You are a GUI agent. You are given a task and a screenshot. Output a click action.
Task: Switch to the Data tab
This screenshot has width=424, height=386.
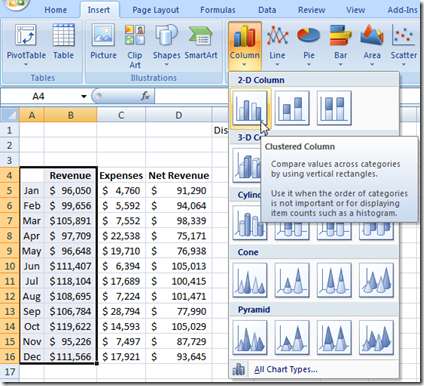(x=267, y=10)
